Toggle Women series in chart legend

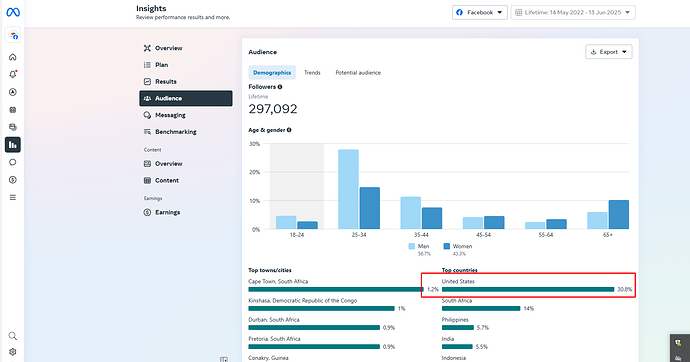(458, 246)
